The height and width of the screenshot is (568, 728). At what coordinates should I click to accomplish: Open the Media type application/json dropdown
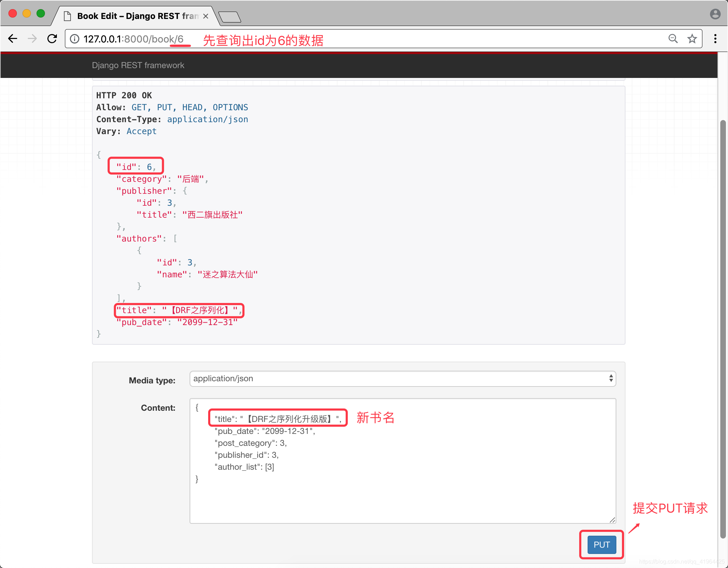click(x=403, y=379)
